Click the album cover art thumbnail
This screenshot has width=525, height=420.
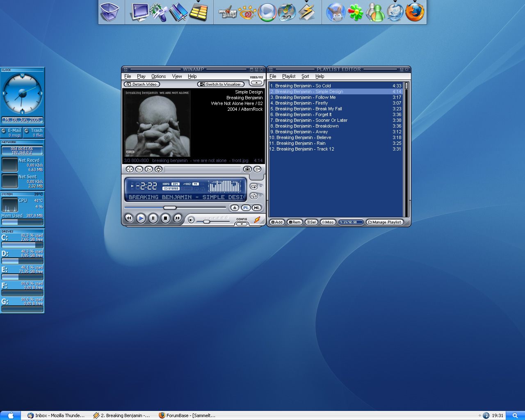157,123
